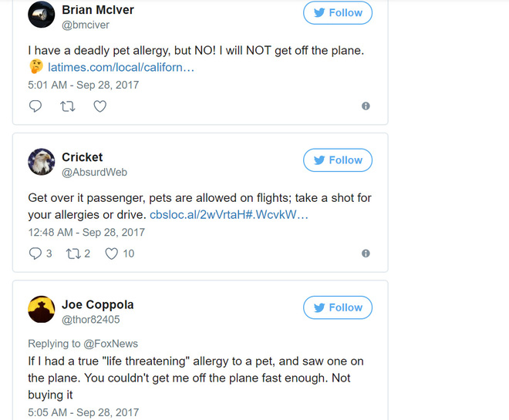Open info icon on Brian McIver's tweet

(366, 106)
